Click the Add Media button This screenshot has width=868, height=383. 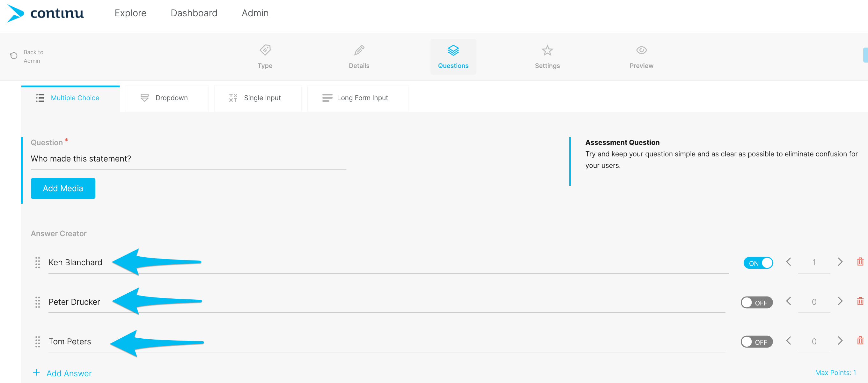point(63,188)
